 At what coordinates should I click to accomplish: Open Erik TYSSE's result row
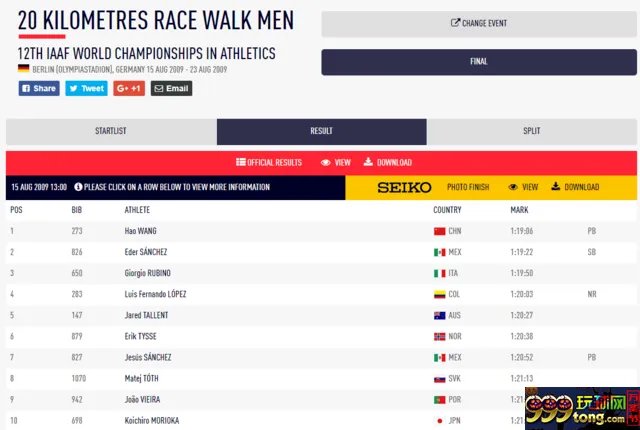(321, 337)
